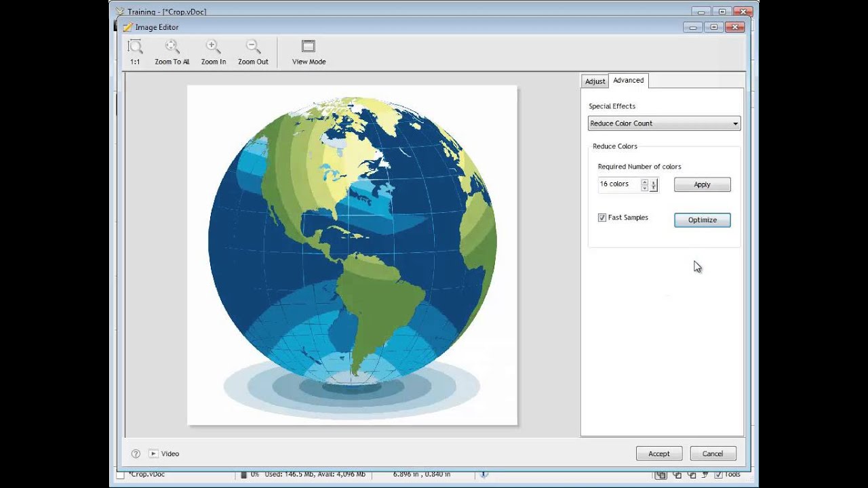Click the help question mark icon
Image resolution: width=868 pixels, height=488 pixels.
(x=136, y=453)
